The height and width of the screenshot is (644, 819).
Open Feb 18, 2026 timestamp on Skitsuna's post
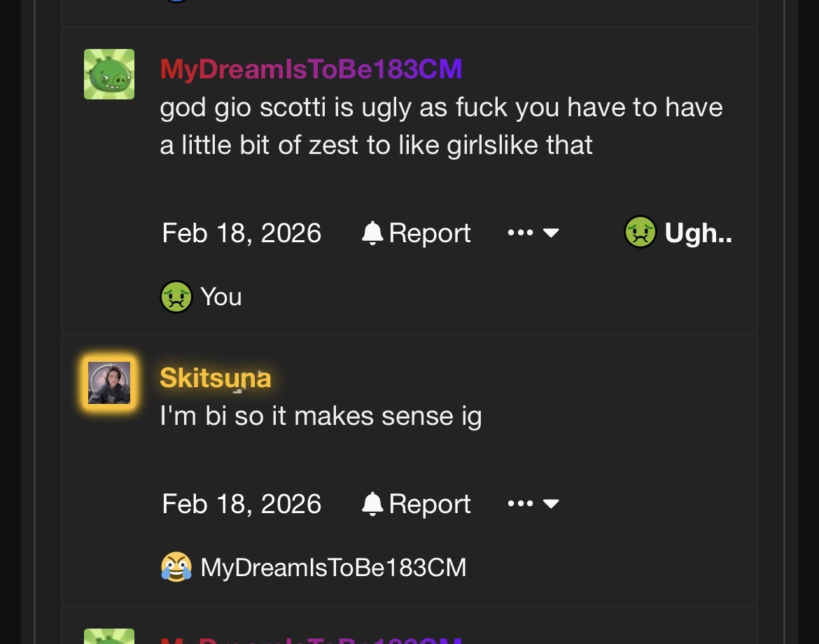[241, 504]
